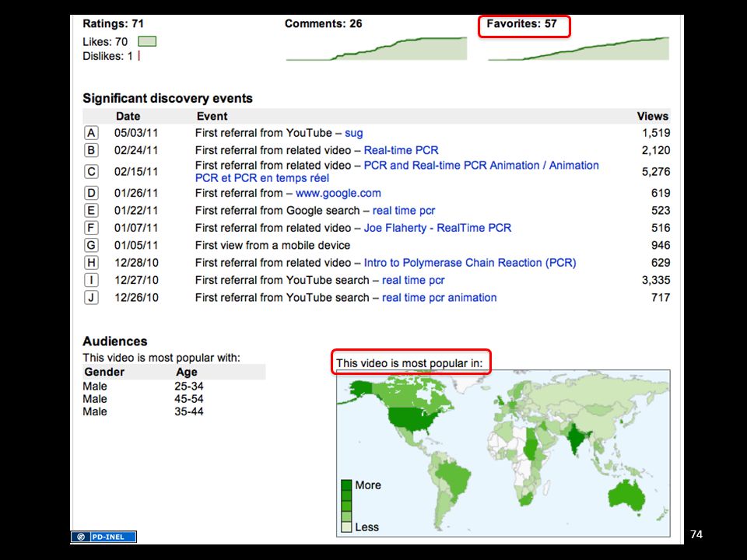Click the 35-44 age row
Viewport: 747px width, 560px height.
point(188,411)
